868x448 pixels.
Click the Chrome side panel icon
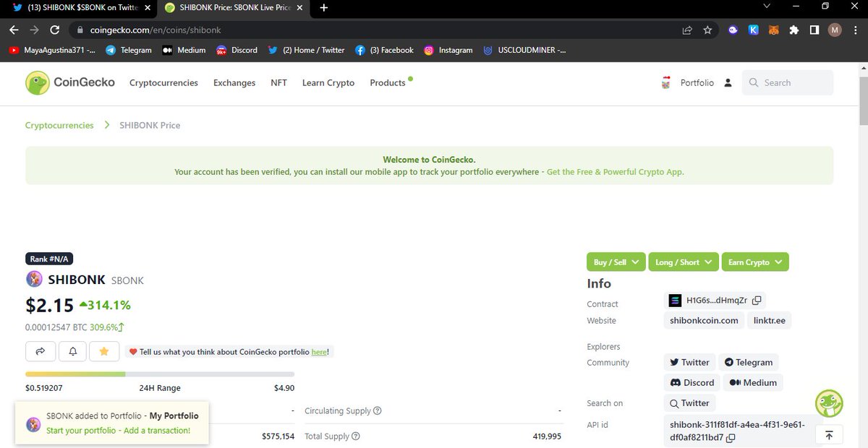coord(814,30)
